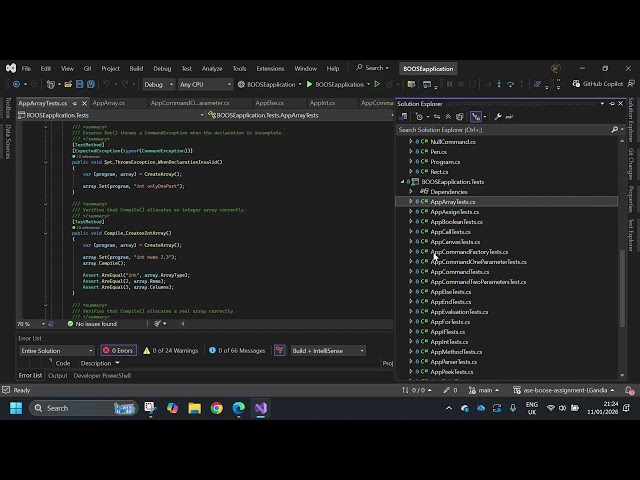
Task: Select AppCanvasTests.cs in Solution Explorer
Action: (455, 242)
